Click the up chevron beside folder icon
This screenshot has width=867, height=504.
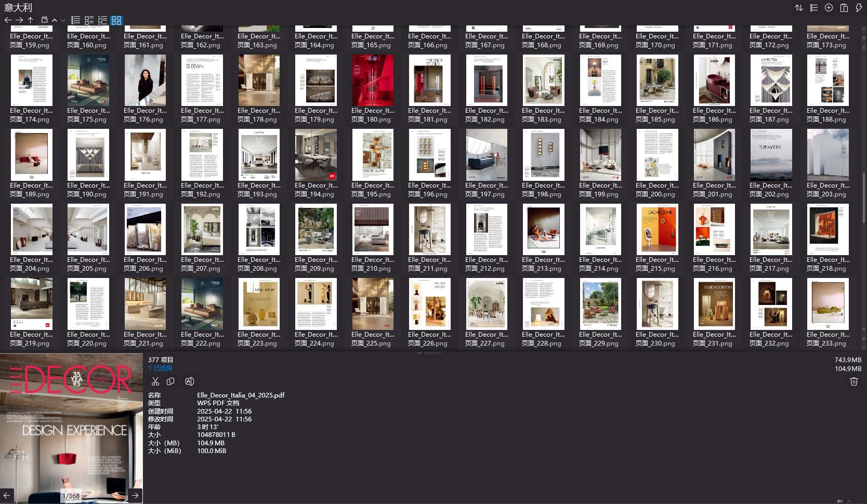tap(55, 20)
